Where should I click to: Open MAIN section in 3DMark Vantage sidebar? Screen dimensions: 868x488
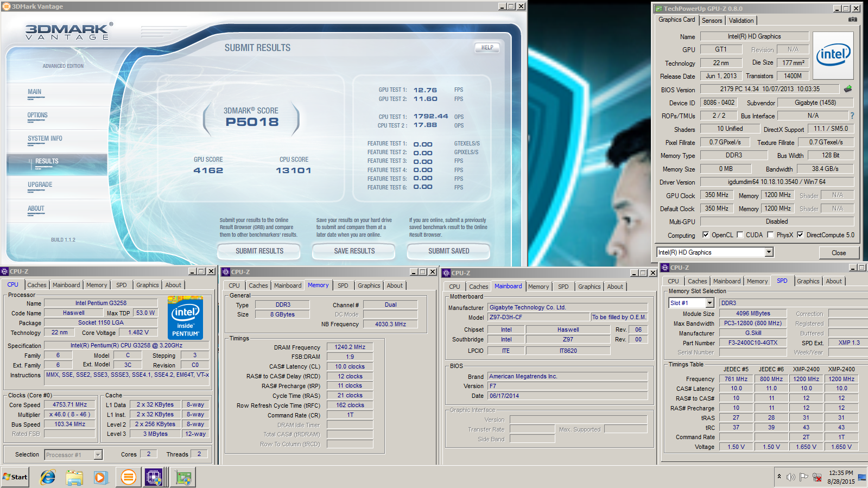click(x=35, y=92)
